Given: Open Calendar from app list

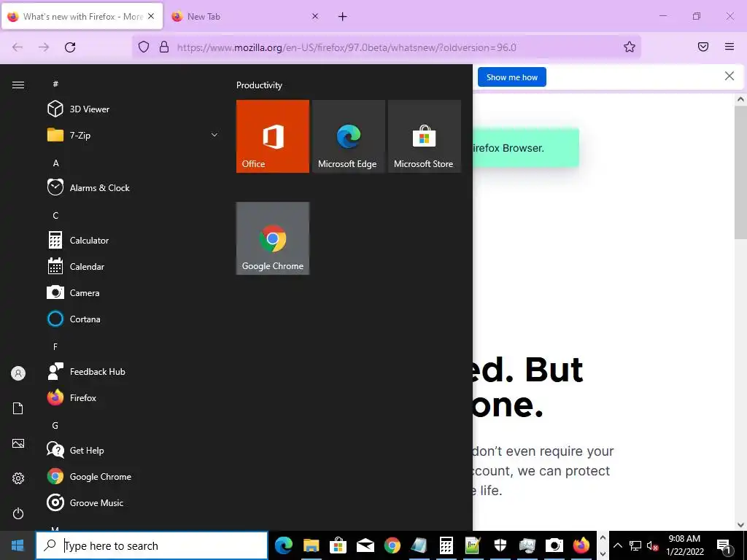Looking at the screenshot, I should tap(133, 267).
